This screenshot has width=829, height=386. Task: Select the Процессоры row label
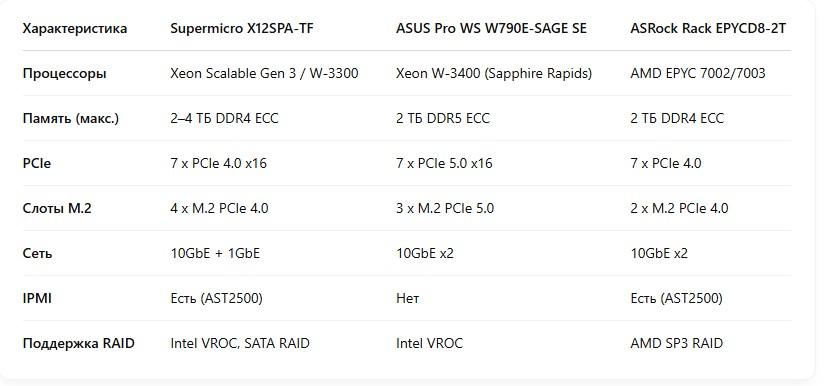tap(65, 73)
